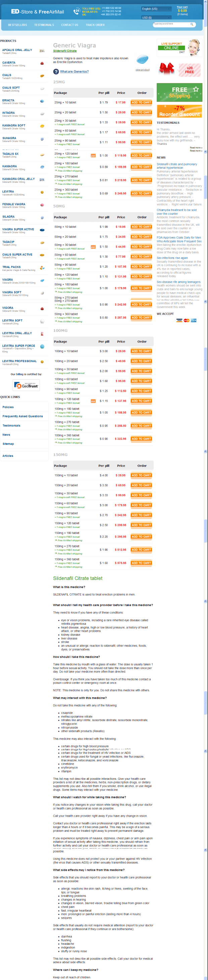The width and height of the screenshot is (208, 980).
Task: Open Contact Us from the navigation bar
Action: [x=69, y=25]
